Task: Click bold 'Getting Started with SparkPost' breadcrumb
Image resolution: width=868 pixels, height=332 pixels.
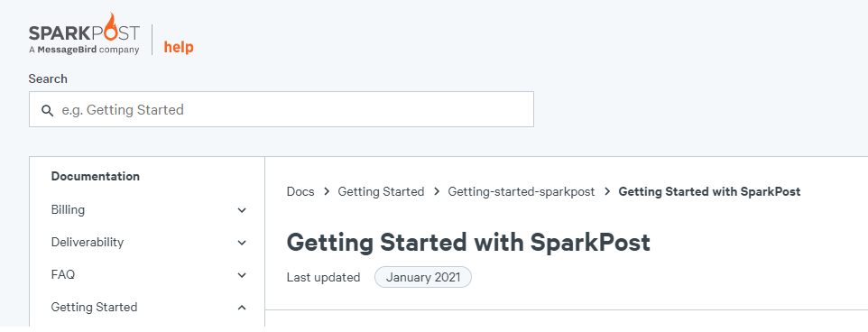Action: pyautogui.click(x=710, y=192)
